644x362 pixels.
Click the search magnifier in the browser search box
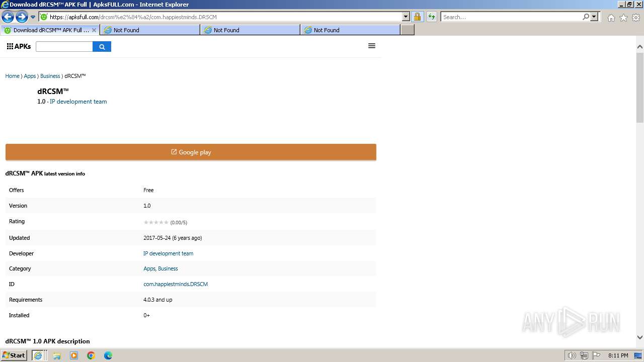point(586,17)
